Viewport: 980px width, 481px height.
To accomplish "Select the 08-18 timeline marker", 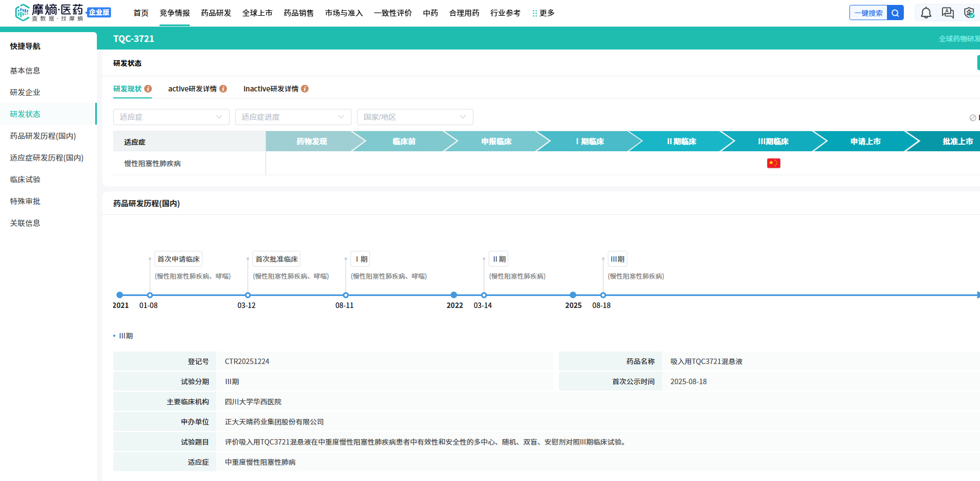I will click(x=603, y=295).
